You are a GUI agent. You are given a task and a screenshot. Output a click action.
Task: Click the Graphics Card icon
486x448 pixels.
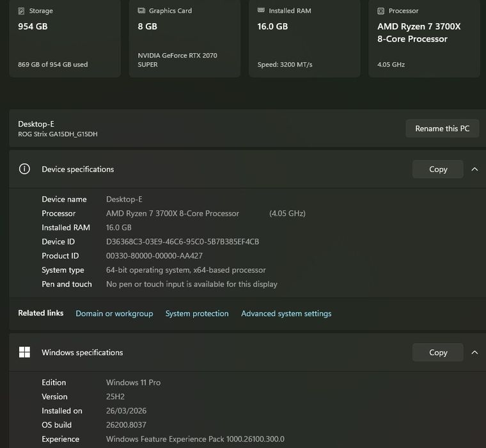pos(141,10)
